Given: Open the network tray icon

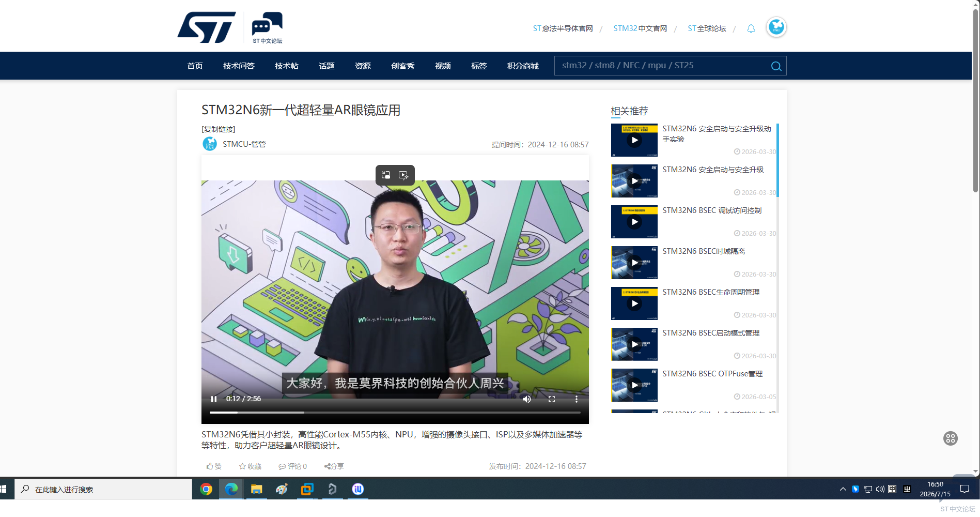Looking at the screenshot, I should 868,489.
